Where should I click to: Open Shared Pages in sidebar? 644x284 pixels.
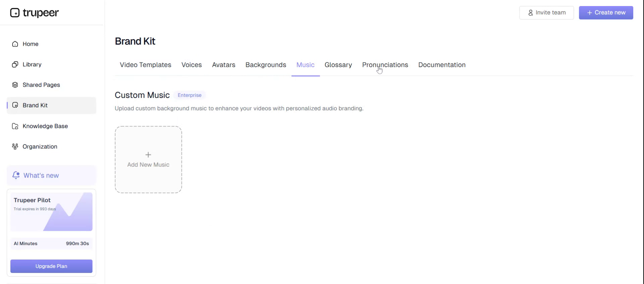51,85
